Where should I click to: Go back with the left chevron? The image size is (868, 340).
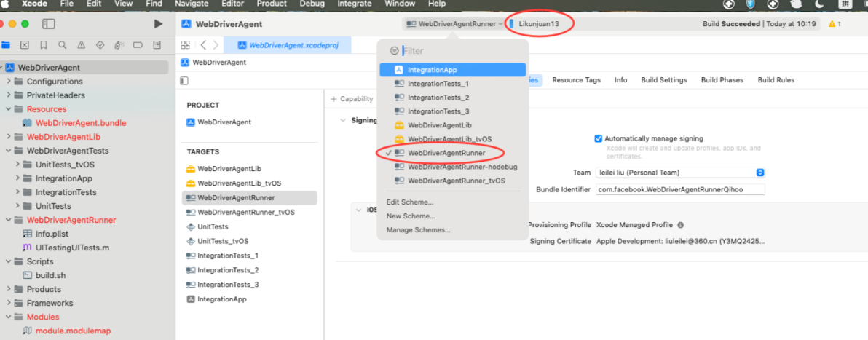point(203,45)
